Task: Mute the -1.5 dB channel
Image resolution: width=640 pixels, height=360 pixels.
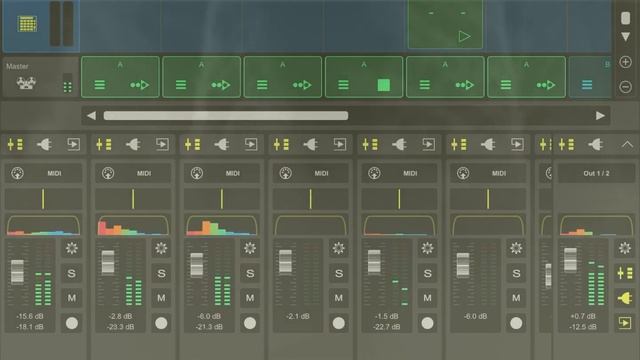Action: tap(427, 298)
